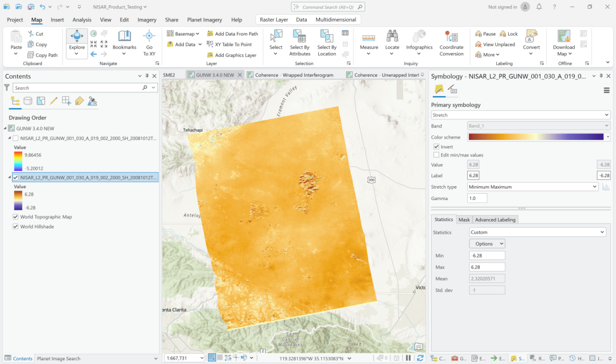The height and width of the screenshot is (364, 616).
Task: Collapse the GUNW 3.4.0 NEW map tree node
Action: (x=6, y=129)
